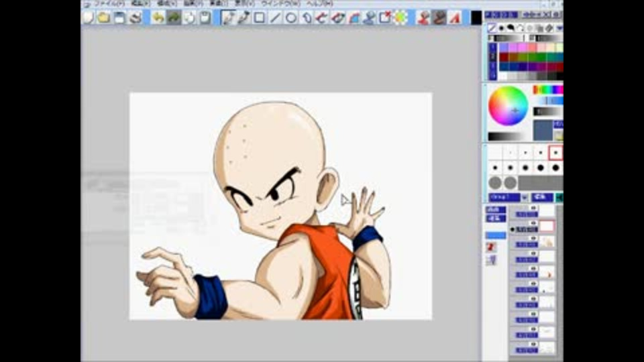Select the hatched diamond pen pattern icon
Image resolution: width=644 pixels, height=362 pixels.
click(x=549, y=28)
